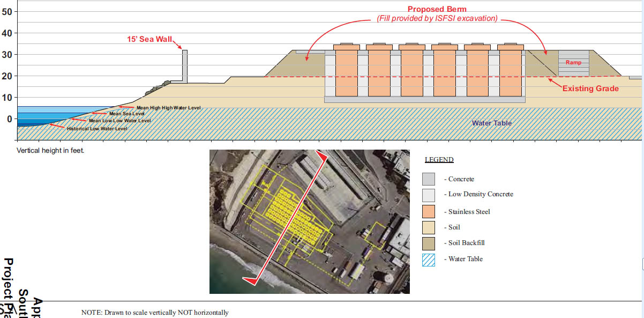Click the aerial site photo
644x318 pixels.
click(309, 221)
